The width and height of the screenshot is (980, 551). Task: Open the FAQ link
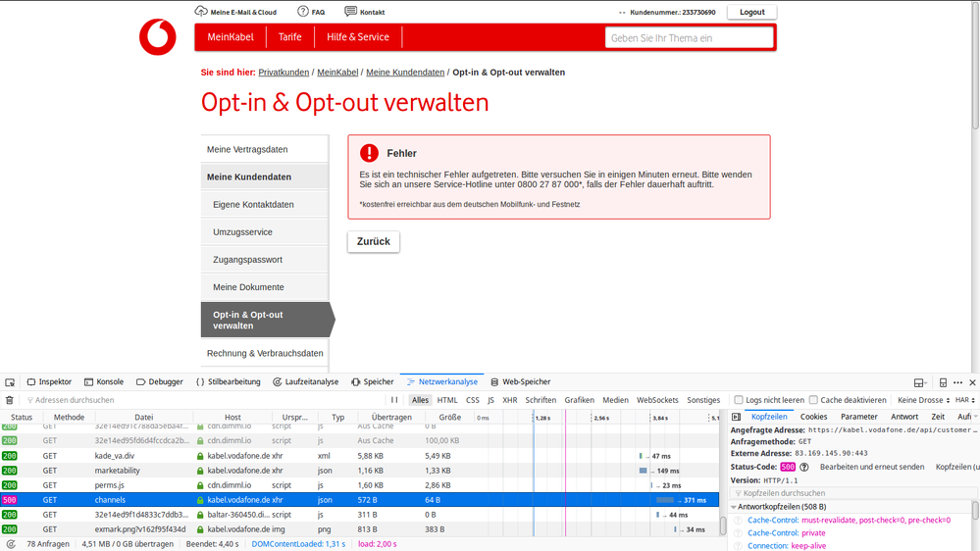(x=311, y=12)
